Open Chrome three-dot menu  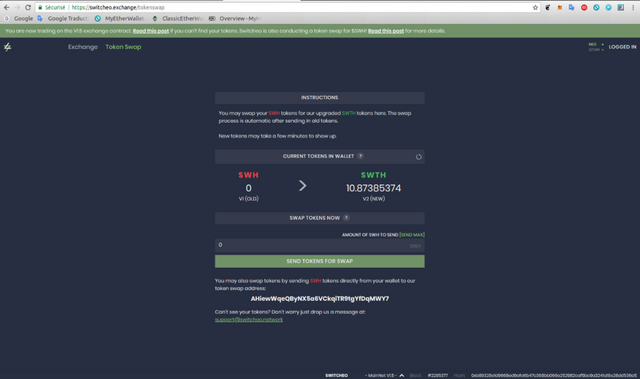pos(633,7)
